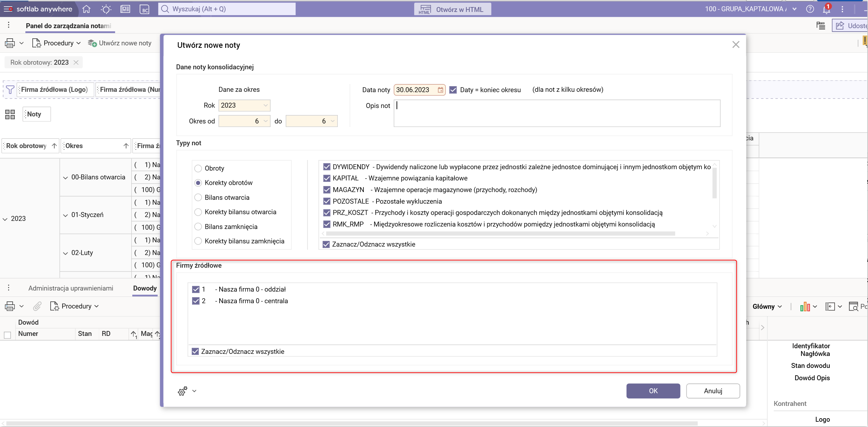Open the Rok 2023 dropdown
The height and width of the screenshot is (427, 868).
point(266,106)
